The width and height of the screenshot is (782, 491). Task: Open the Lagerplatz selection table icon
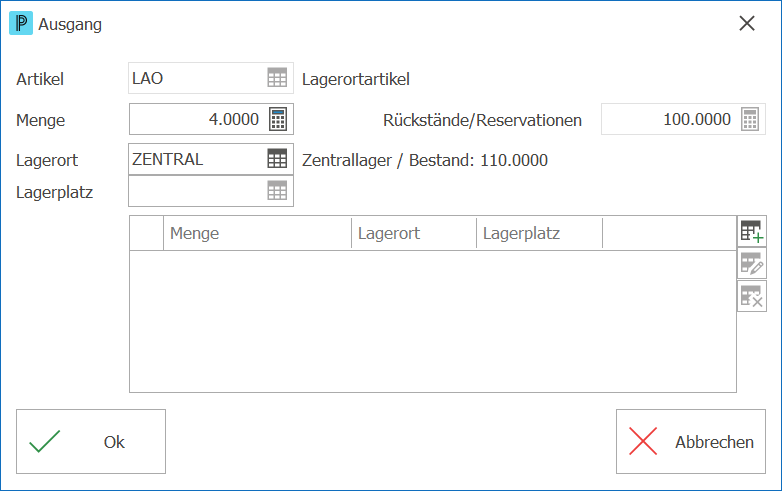pos(277,191)
